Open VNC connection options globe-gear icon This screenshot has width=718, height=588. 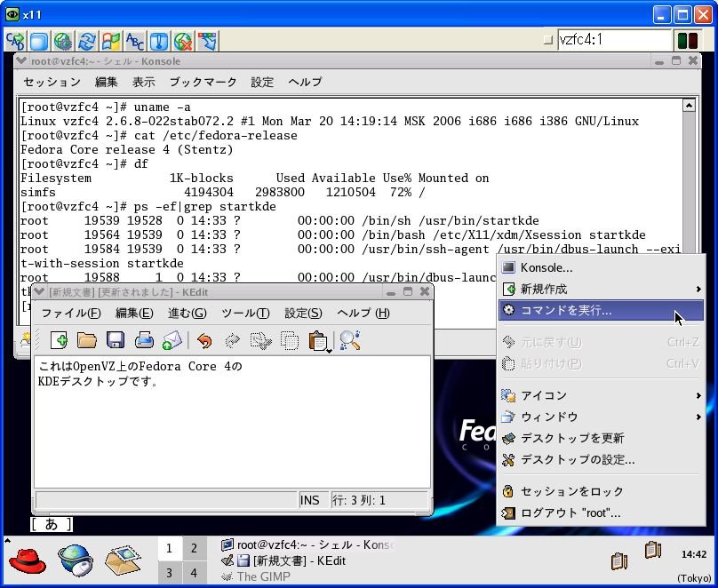click(63, 41)
